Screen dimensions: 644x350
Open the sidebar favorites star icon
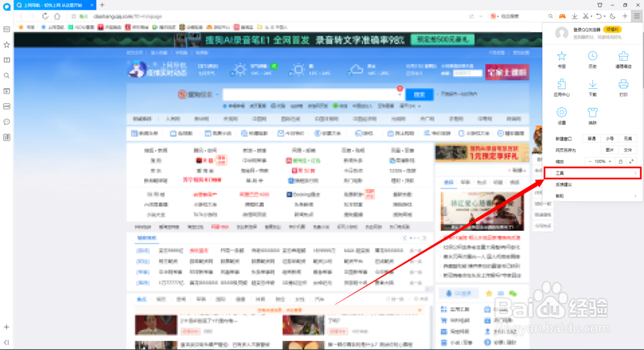click(x=6, y=44)
